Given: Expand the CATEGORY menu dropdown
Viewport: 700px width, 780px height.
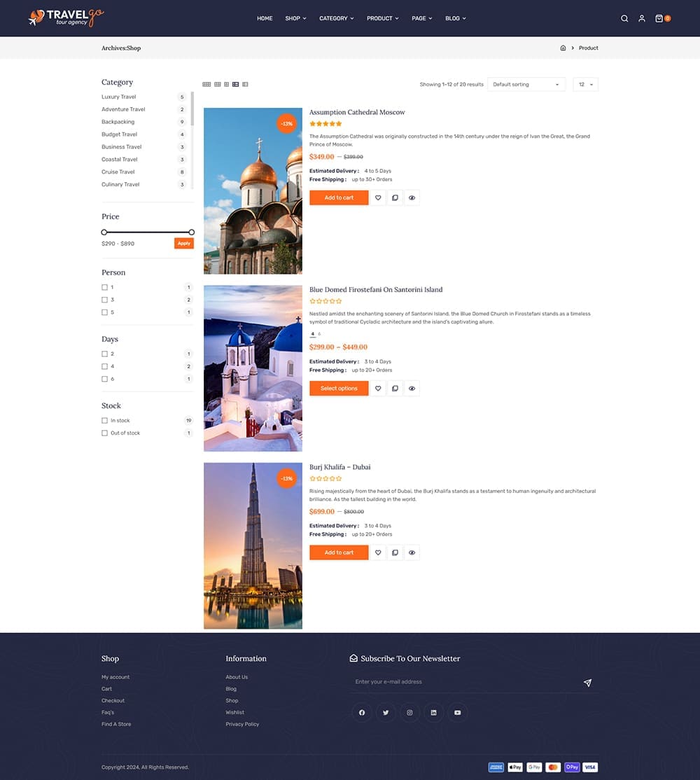Looking at the screenshot, I should point(337,18).
